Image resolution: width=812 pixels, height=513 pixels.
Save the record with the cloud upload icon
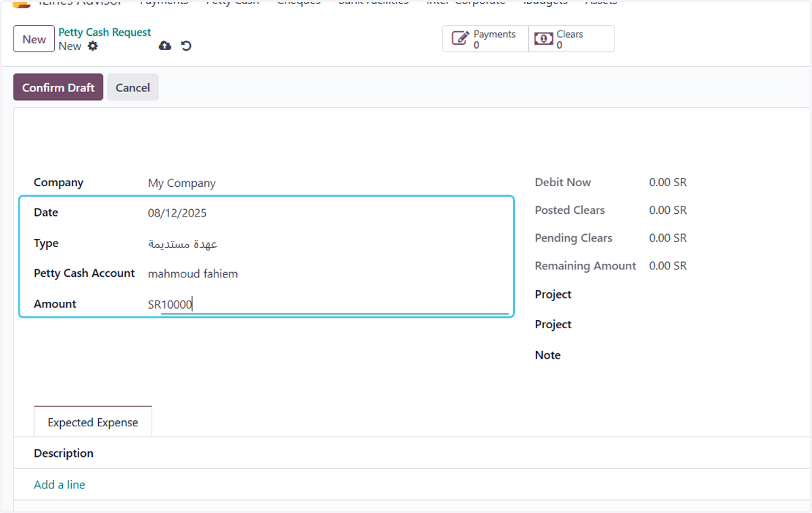coord(164,46)
